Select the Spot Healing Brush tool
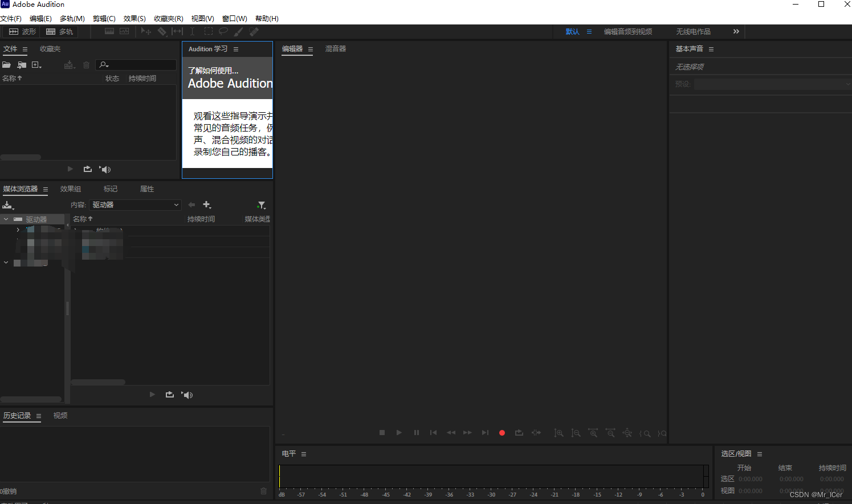The height and width of the screenshot is (504, 852). 254,32
